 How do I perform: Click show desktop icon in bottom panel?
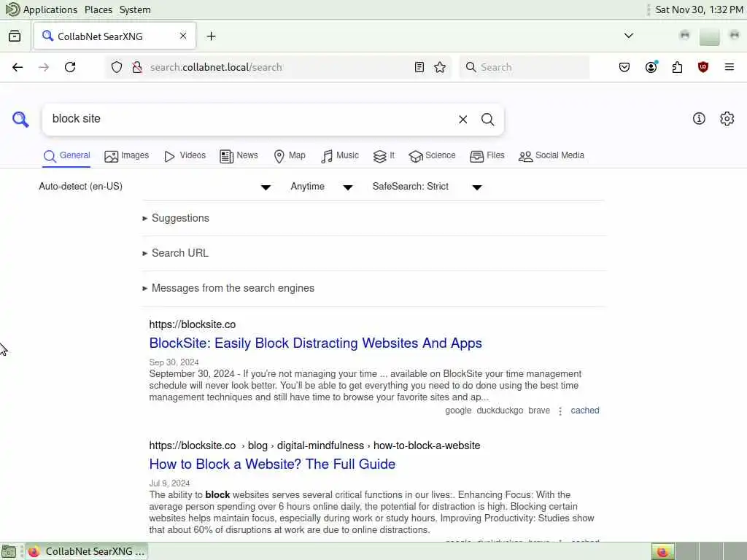tap(9, 551)
